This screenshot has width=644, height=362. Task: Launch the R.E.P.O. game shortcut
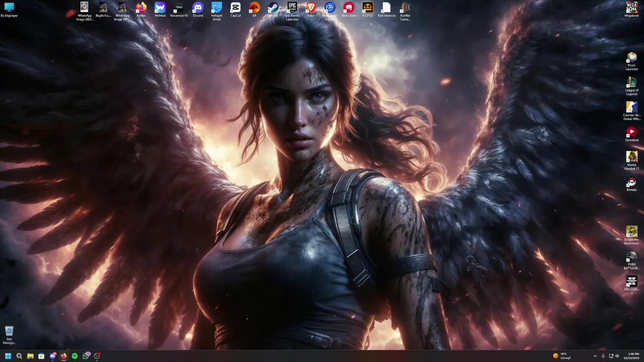click(x=368, y=10)
